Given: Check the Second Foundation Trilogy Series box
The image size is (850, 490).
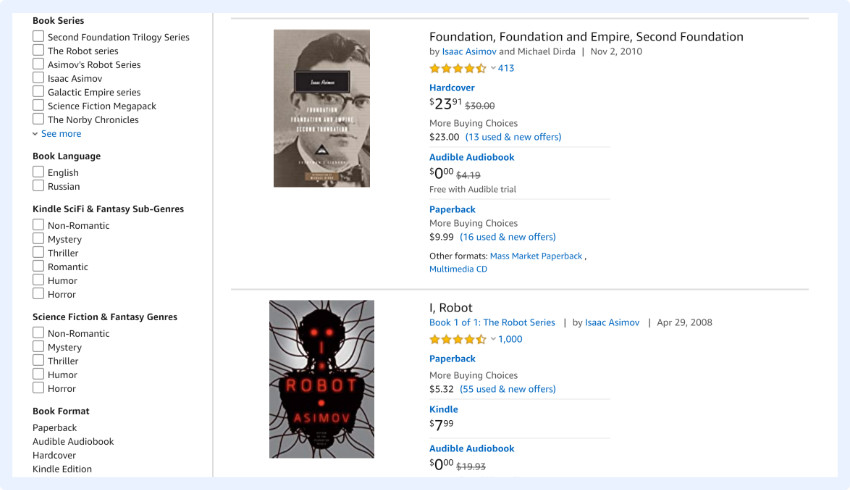Looking at the screenshot, I should [x=38, y=37].
